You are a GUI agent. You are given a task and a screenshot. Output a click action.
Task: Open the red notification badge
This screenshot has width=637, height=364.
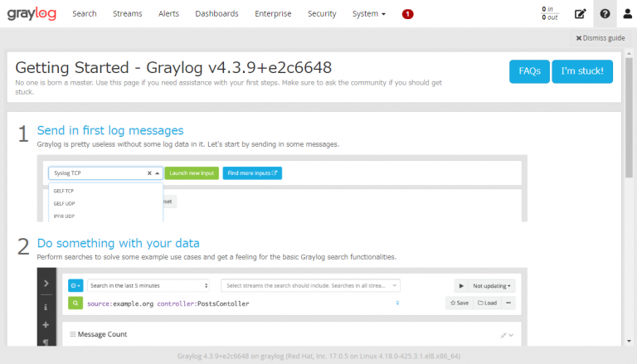click(x=407, y=14)
